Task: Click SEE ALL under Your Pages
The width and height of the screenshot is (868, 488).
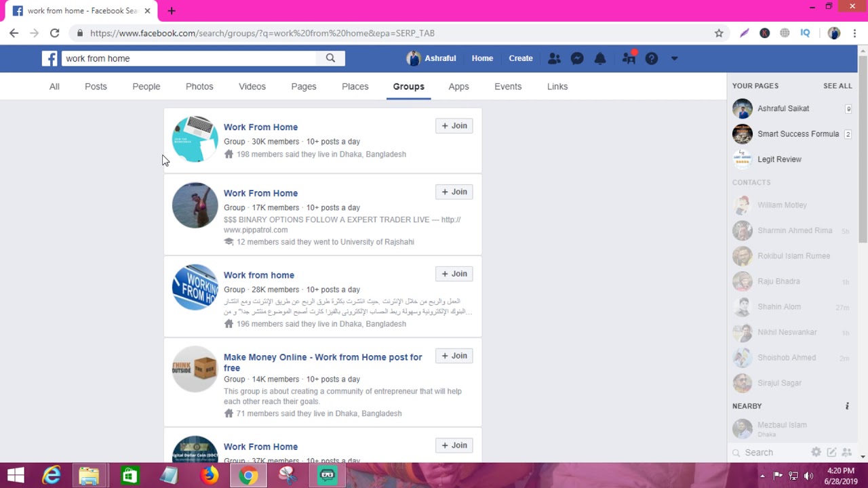Action: point(837,86)
